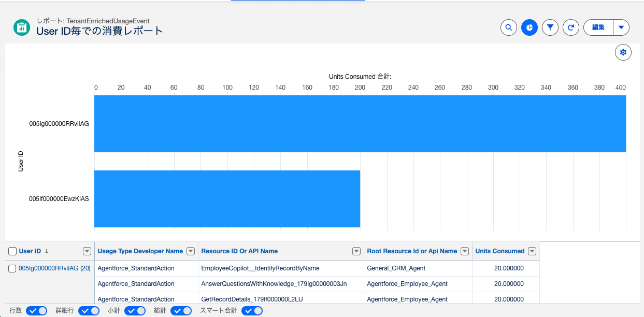
Task: Refresh the report with the reload icon
Action: 571,27
